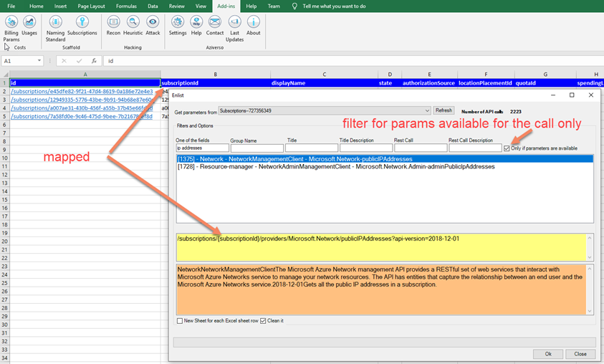Click the Ok button in Enlist dialog
Screen dimensions: 604x364
[x=548, y=353]
